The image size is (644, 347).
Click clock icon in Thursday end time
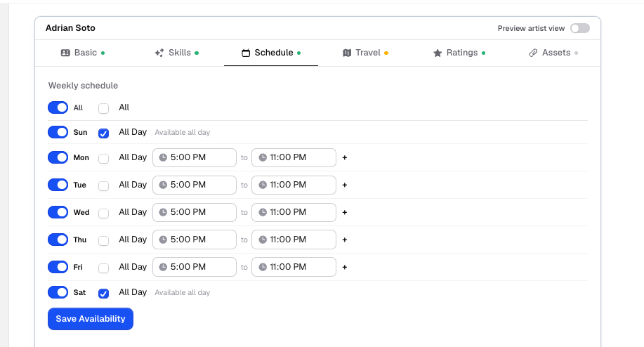263,240
